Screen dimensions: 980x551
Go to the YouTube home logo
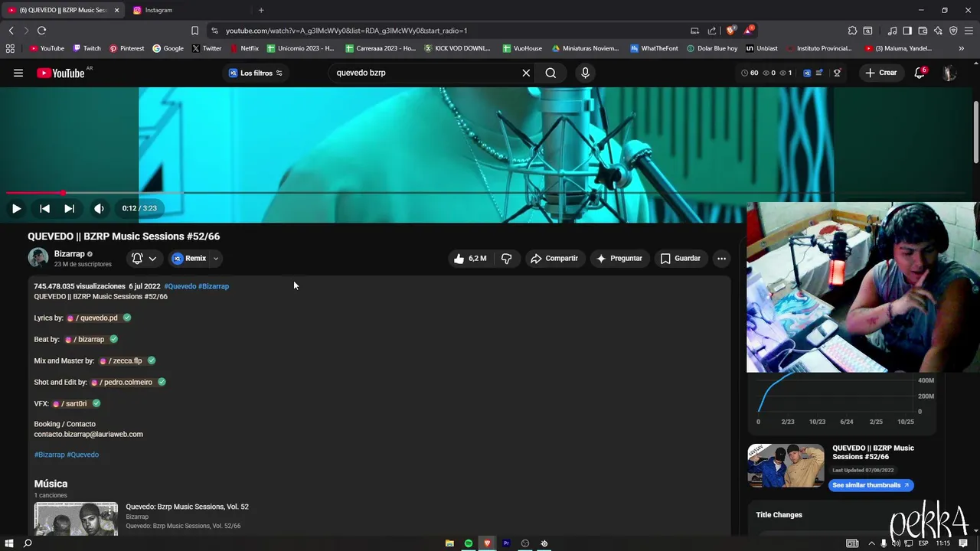60,73
